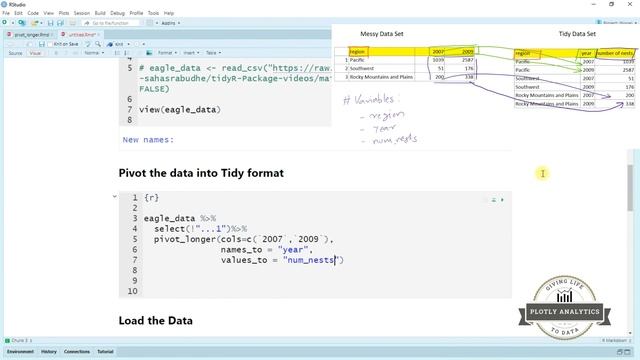Close the pivot_longer.Rmd tab
Screen dimensions: 640x360
pos(52,35)
